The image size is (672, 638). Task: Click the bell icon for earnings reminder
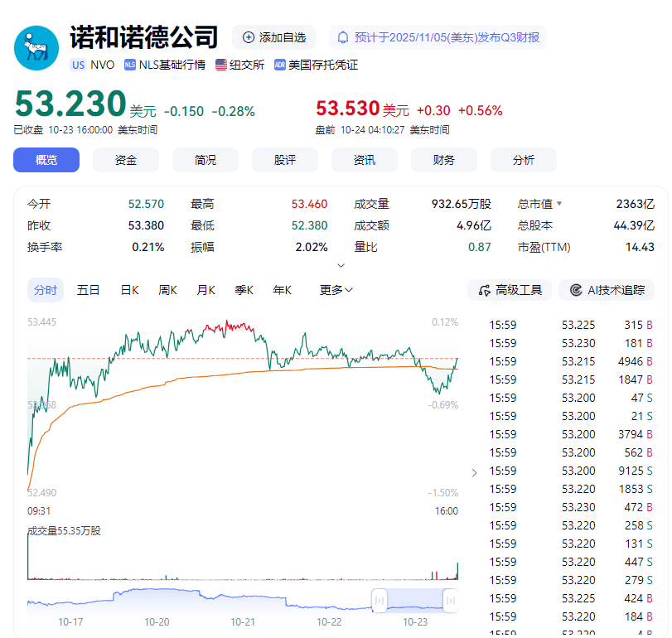pyautogui.click(x=343, y=37)
